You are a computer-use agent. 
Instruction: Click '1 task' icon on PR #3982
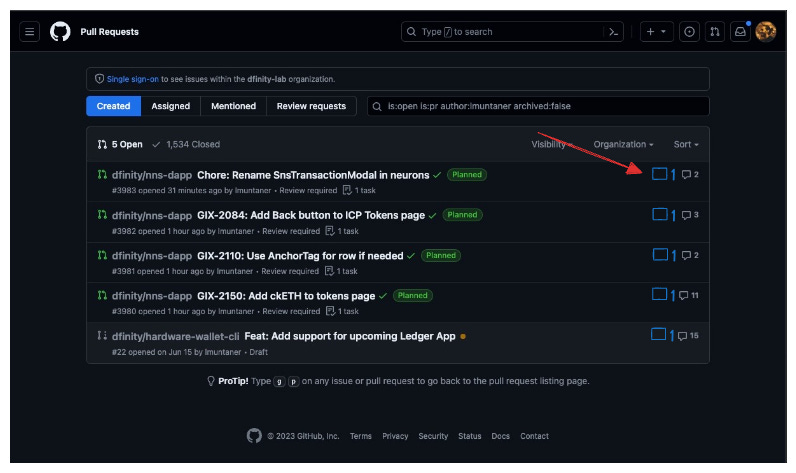click(330, 231)
